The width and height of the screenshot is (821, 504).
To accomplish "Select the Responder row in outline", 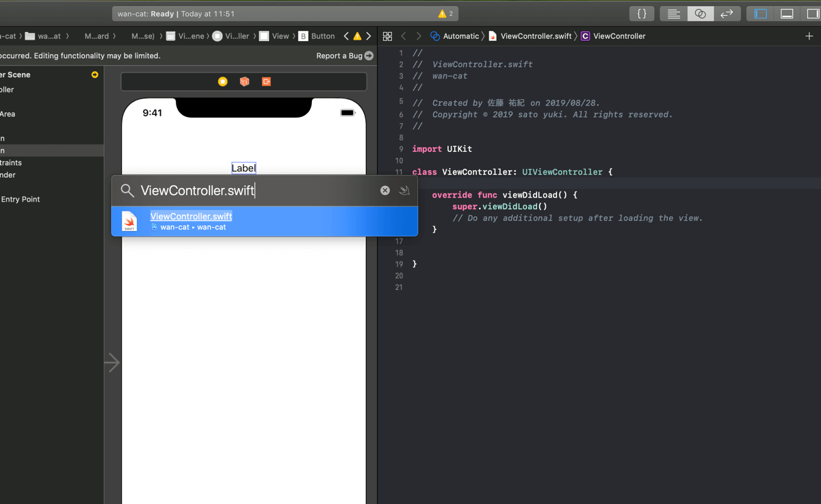I will pyautogui.click(x=52, y=175).
